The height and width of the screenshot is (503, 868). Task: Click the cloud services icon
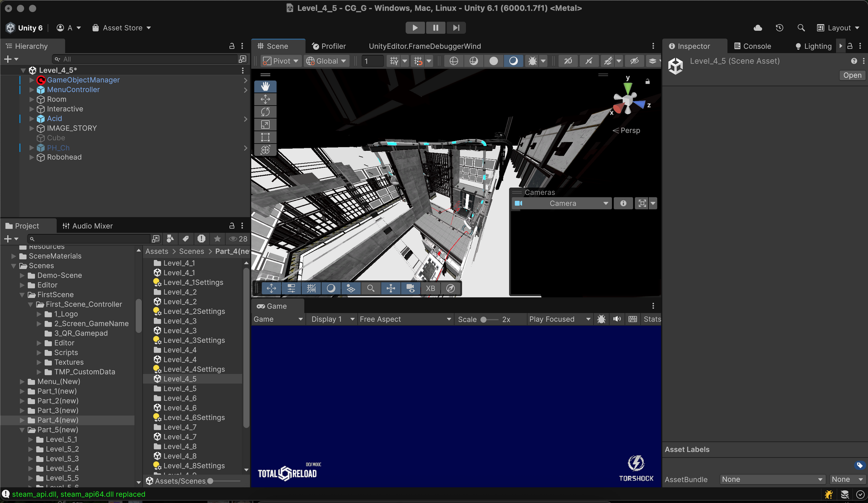coord(758,28)
